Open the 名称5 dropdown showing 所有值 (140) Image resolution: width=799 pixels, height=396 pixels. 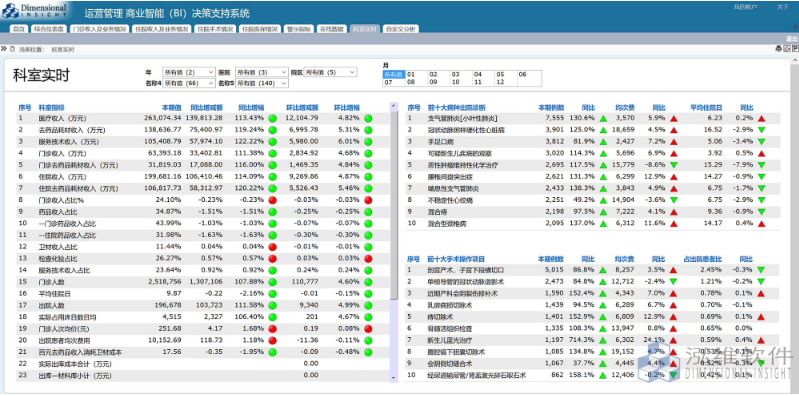point(262,83)
